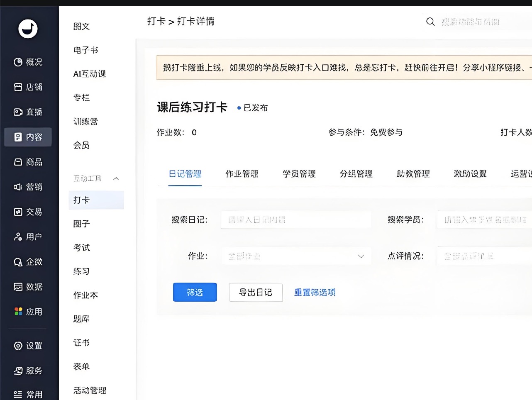Image resolution: width=532 pixels, height=400 pixels.
Task: Open 圈子 in the interactive tools
Action: (81, 224)
